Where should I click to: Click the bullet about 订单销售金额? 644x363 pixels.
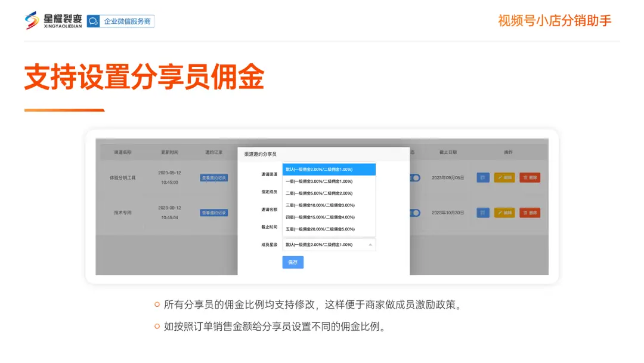pos(275,327)
